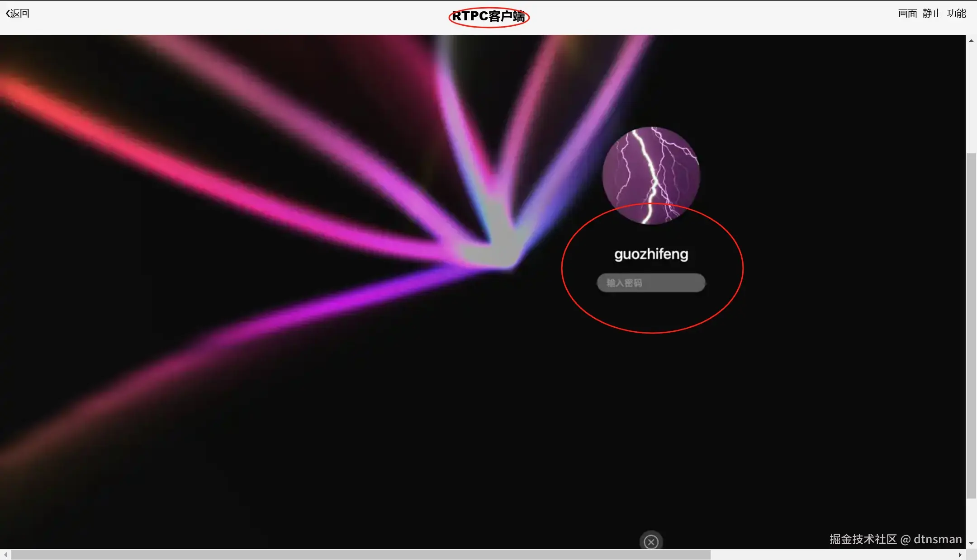The height and width of the screenshot is (560, 977).
Task: Click the horizontal scrollbar left arrow
Action: 5,555
